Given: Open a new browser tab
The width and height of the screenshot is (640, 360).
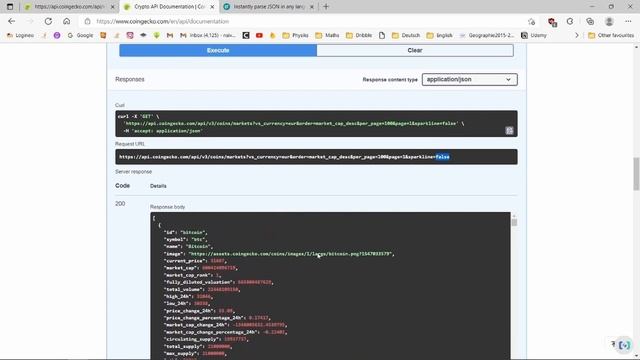Looking at the screenshot, I should tap(326, 7).
